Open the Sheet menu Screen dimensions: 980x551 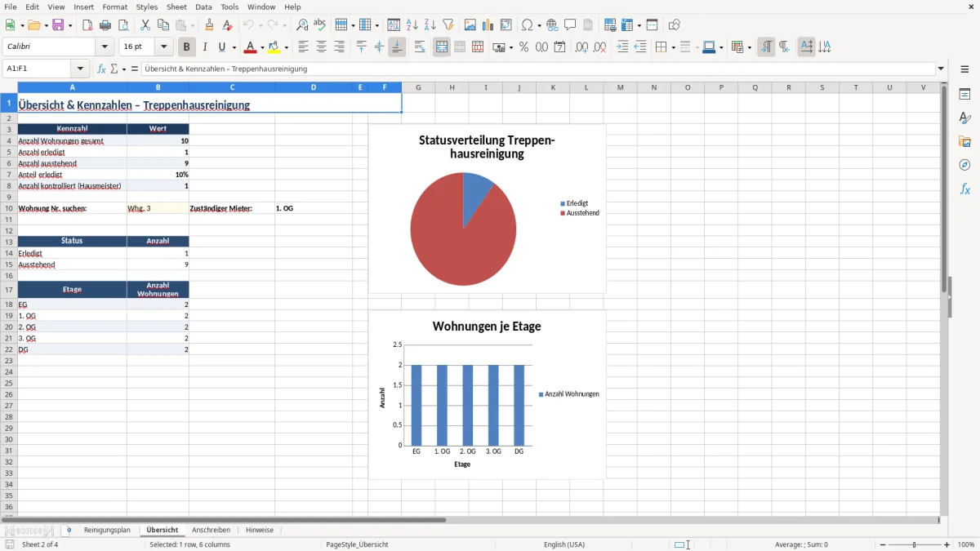pos(176,7)
